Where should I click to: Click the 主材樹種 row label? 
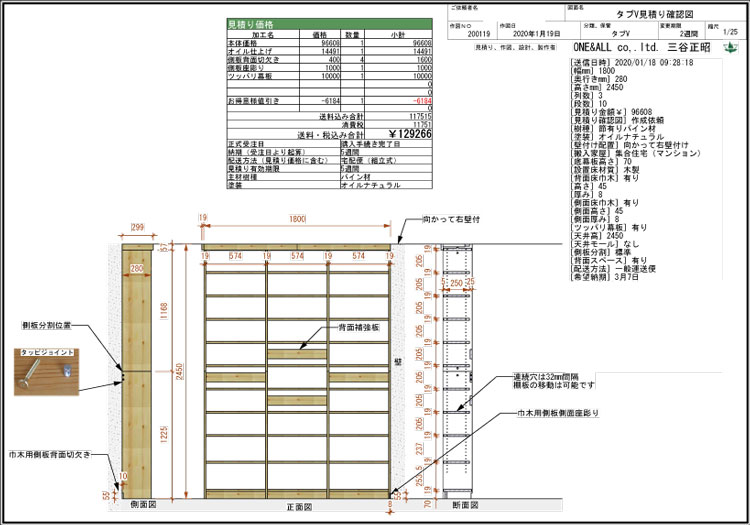243,177
